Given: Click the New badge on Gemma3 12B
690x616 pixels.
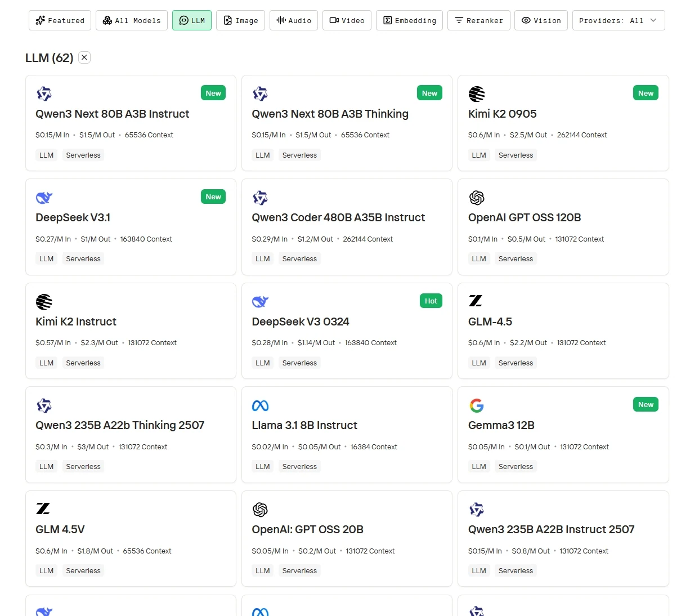Looking at the screenshot, I should point(646,404).
